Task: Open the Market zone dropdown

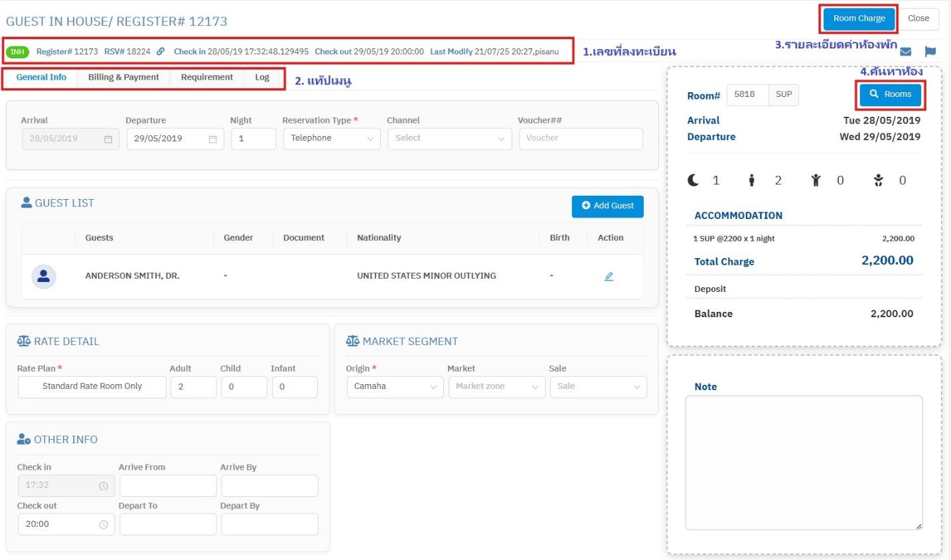Action: [x=496, y=387]
